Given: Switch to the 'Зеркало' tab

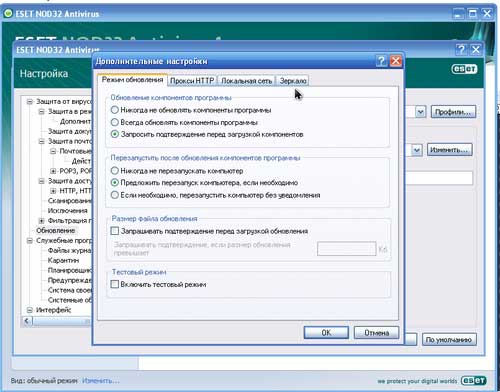Looking at the screenshot, I should click(x=293, y=81).
